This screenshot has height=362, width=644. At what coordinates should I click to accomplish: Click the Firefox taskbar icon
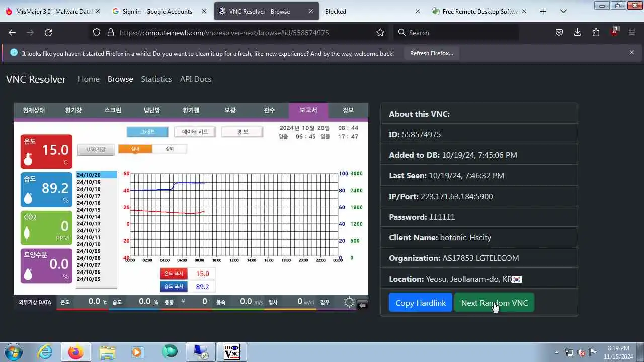point(76,352)
